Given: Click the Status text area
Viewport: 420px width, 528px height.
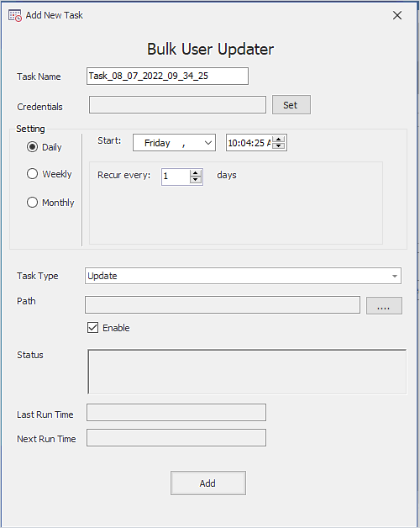Looking at the screenshot, I should [247, 372].
